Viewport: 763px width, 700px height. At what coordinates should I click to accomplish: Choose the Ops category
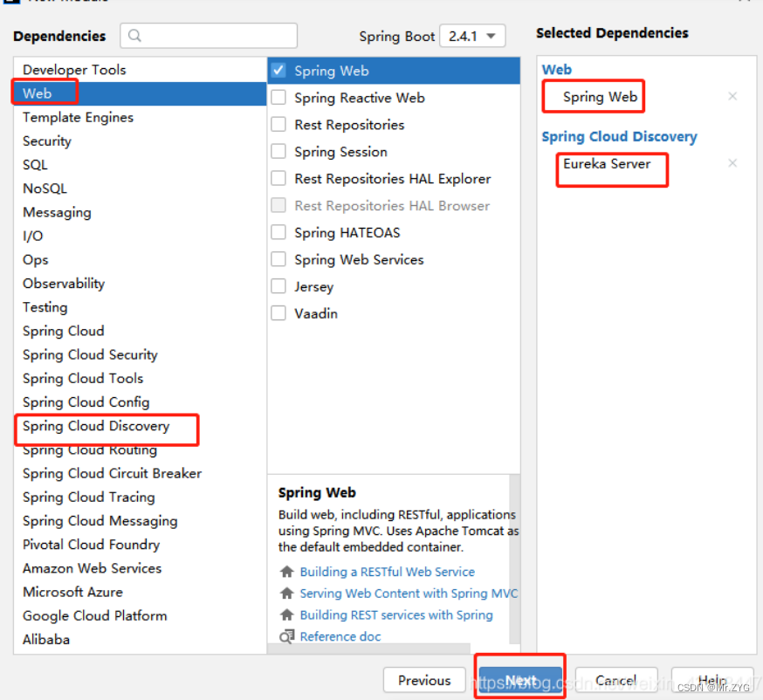coord(141,260)
